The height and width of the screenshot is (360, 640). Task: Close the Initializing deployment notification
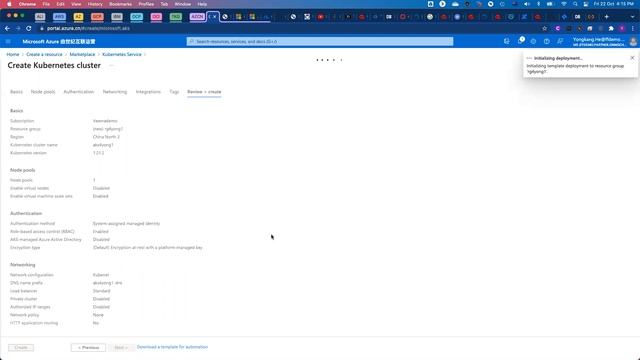632,58
